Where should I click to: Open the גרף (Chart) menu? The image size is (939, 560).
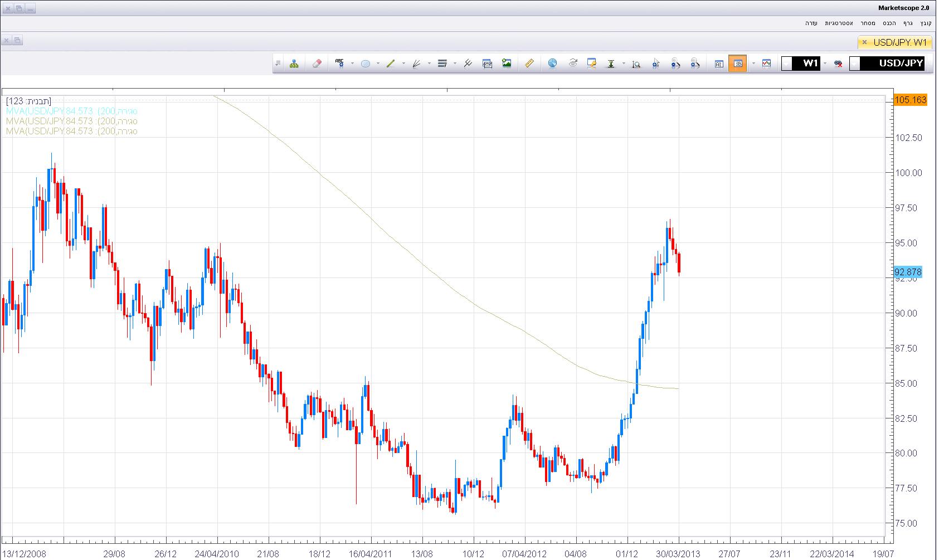point(908,23)
